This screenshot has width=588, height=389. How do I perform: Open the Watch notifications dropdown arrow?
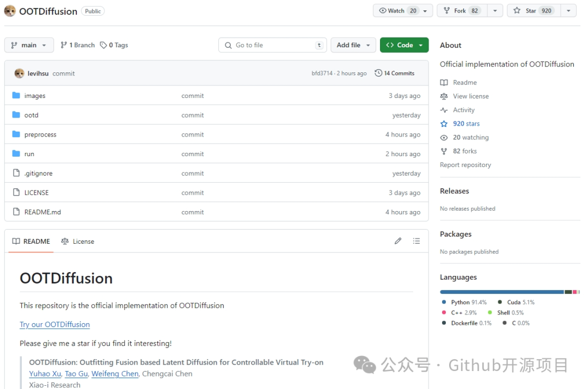pyautogui.click(x=426, y=11)
